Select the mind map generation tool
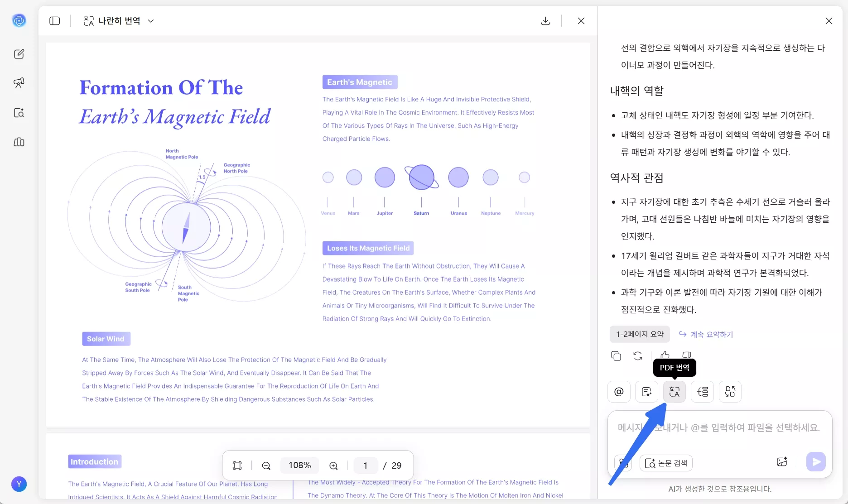The height and width of the screenshot is (504, 848). tap(730, 392)
